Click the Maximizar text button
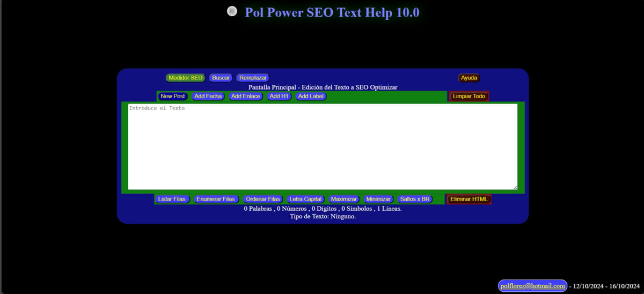Image resolution: width=644 pixels, height=294 pixels. (343, 199)
